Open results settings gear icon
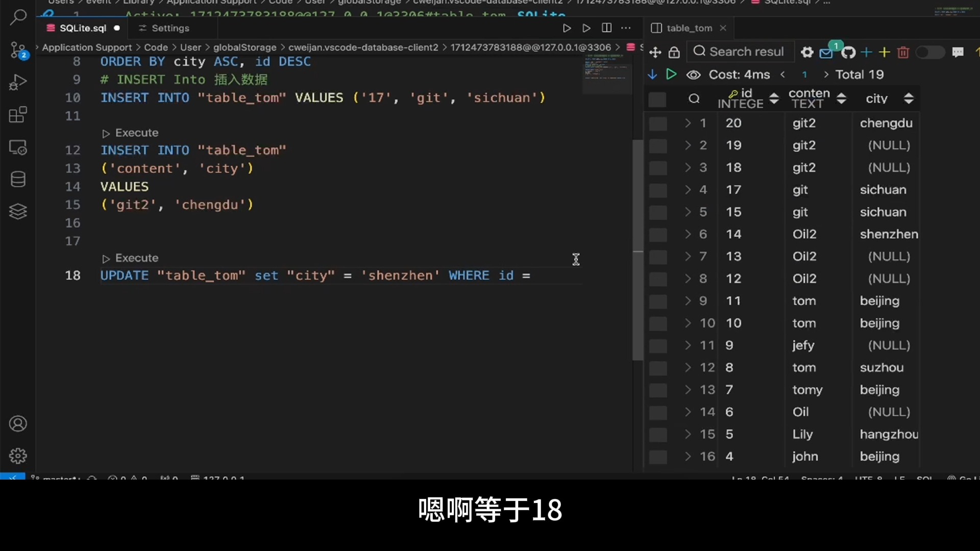The width and height of the screenshot is (980, 551). pos(806,52)
